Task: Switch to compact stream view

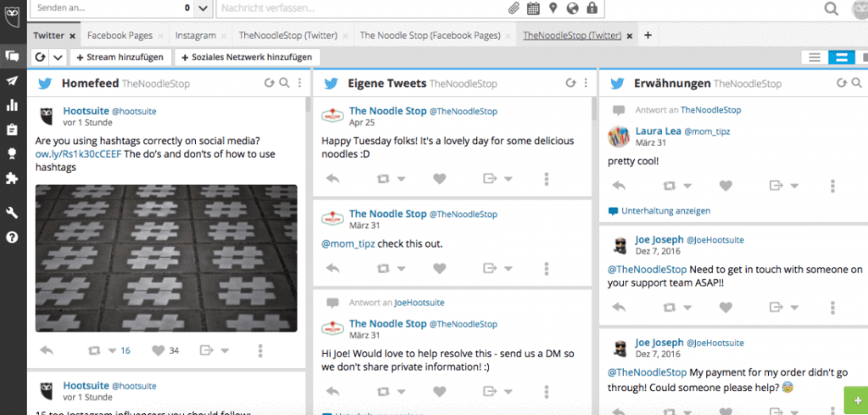Action: pyautogui.click(x=815, y=57)
